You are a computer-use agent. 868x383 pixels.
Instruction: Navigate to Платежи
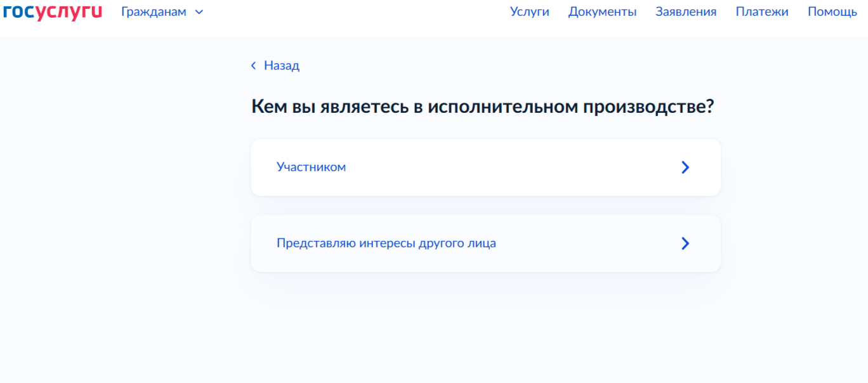point(762,11)
